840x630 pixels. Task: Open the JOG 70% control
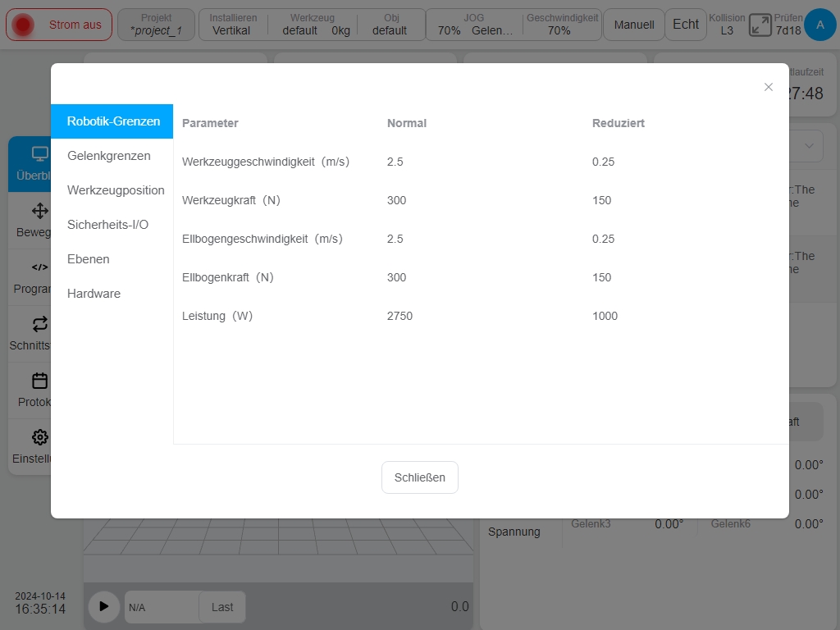click(474, 25)
